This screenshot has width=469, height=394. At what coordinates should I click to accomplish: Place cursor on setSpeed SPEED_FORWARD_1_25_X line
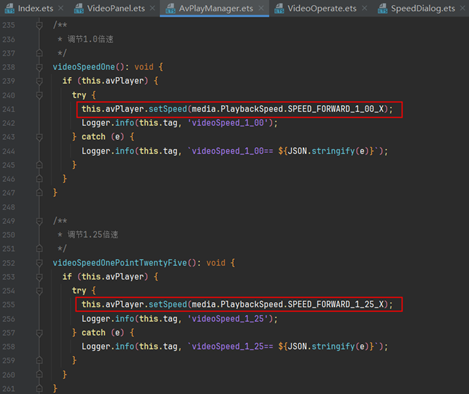click(237, 304)
